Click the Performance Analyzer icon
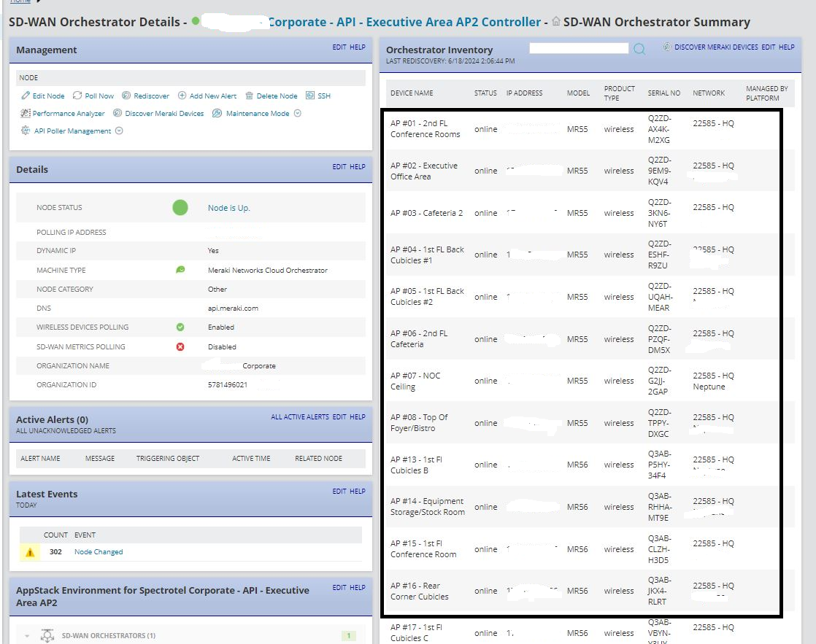This screenshot has height=644, width=816. coord(25,113)
